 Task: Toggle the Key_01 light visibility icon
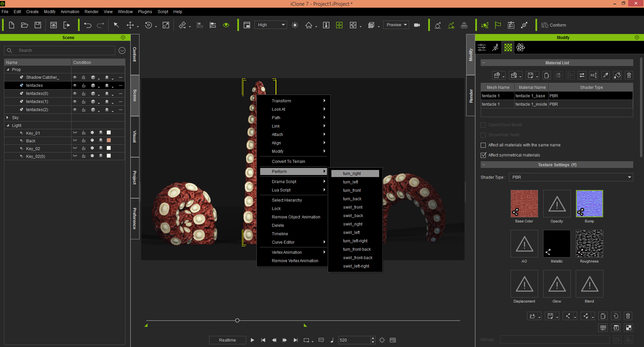click(75, 133)
